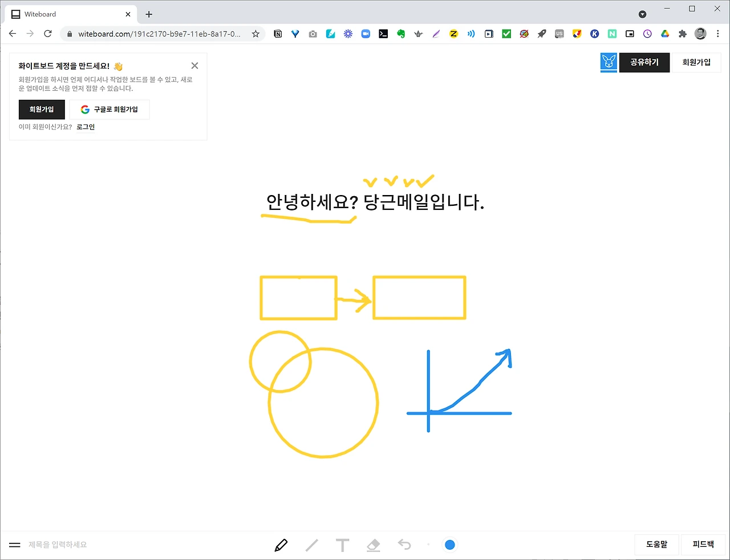Click the origami bird extension icon
The width and height of the screenshot is (730, 560).
[419, 34]
